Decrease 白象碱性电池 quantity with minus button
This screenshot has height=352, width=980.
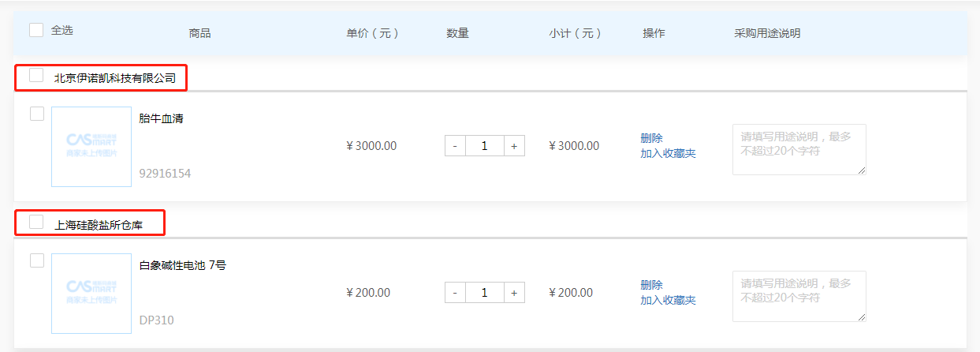(x=455, y=293)
